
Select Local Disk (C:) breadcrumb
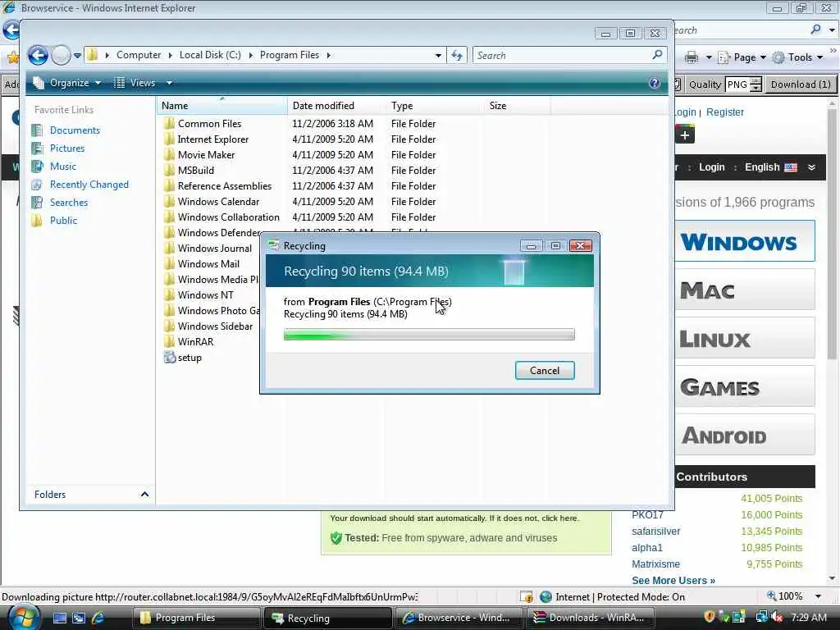pyautogui.click(x=210, y=55)
